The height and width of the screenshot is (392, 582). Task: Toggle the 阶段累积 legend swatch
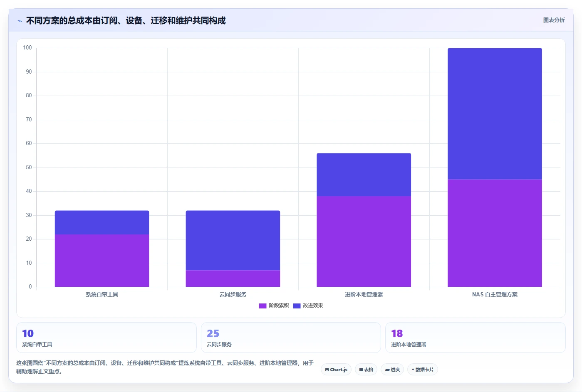(x=263, y=306)
